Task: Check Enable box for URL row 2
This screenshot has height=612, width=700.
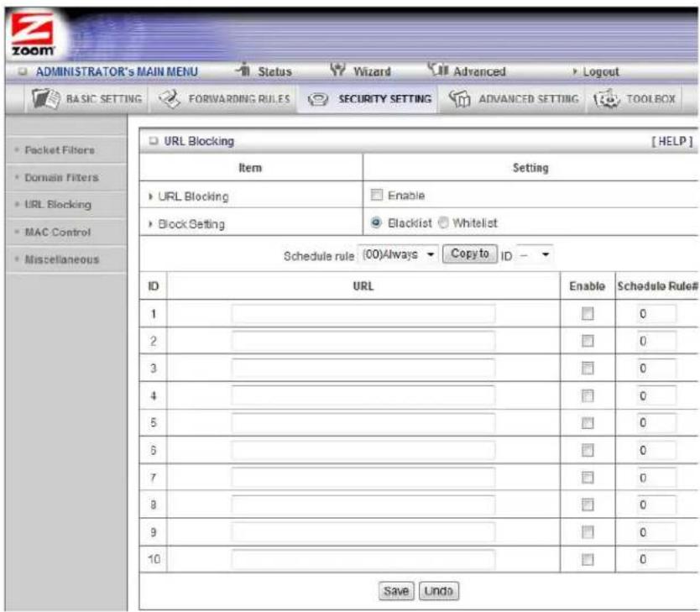Action: point(588,341)
